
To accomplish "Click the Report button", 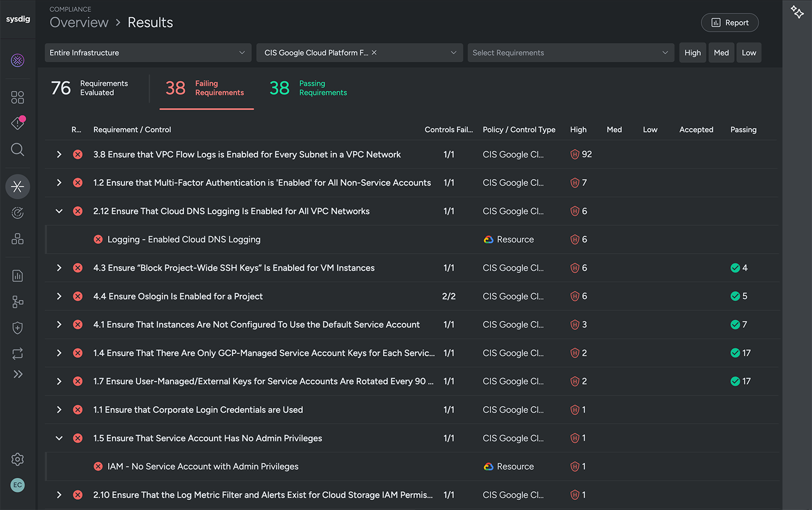I will pos(729,23).
